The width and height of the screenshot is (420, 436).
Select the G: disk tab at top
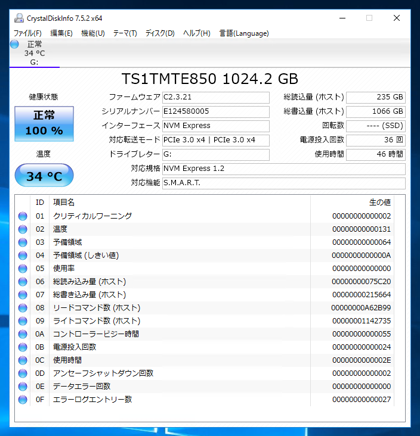35,53
